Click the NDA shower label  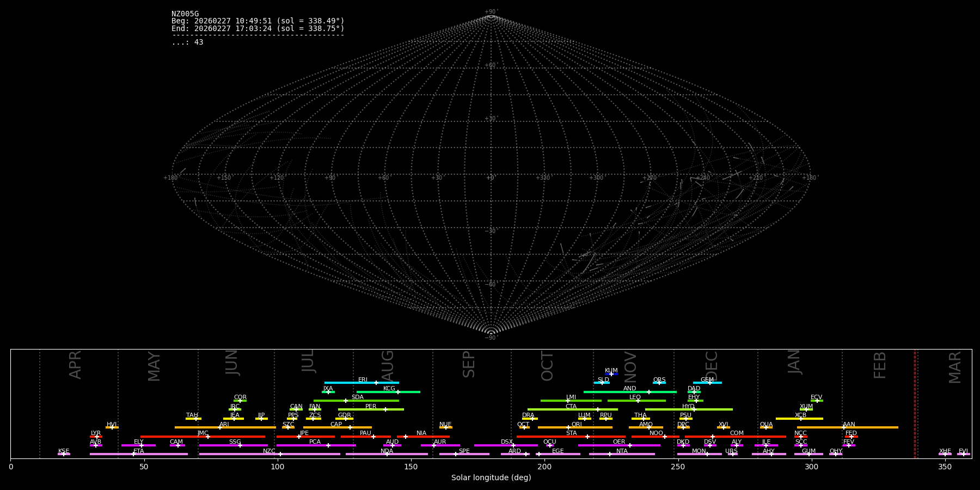[387, 451]
